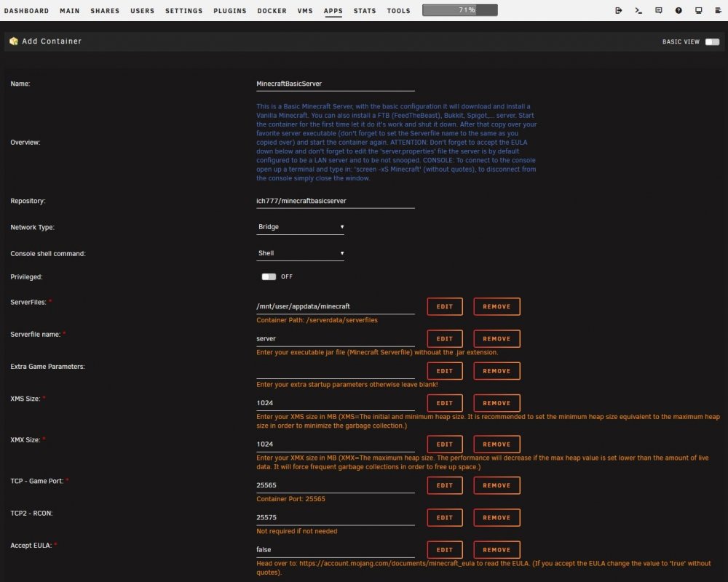Click the RCON port 25575 field
The image size is (728, 582).
[x=335, y=517]
